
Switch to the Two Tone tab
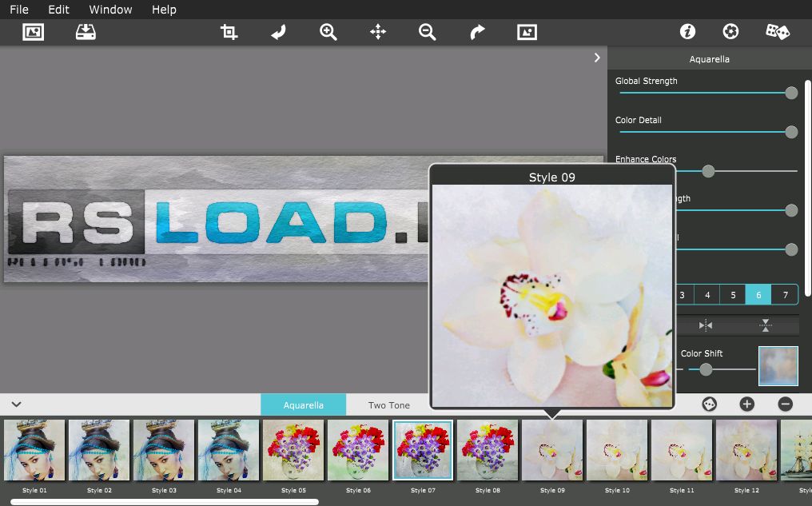tap(389, 405)
